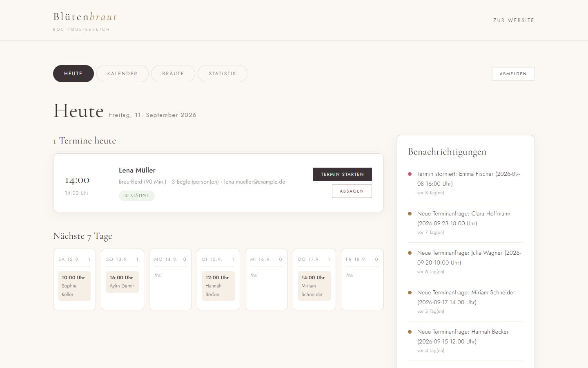The height and width of the screenshot is (368, 588).
Task: Open Aylin Demir's 16:00 Uhr appointment
Action: (x=122, y=282)
